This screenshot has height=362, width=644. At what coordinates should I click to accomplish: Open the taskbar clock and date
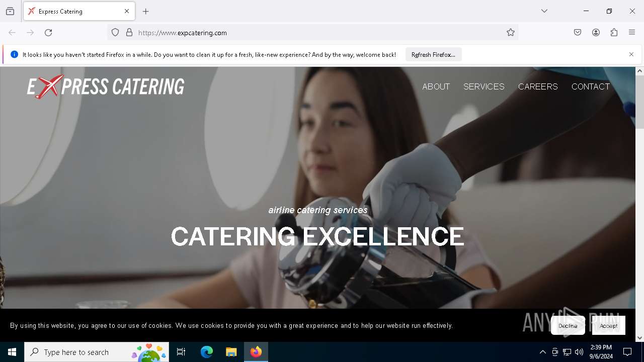[x=601, y=352]
